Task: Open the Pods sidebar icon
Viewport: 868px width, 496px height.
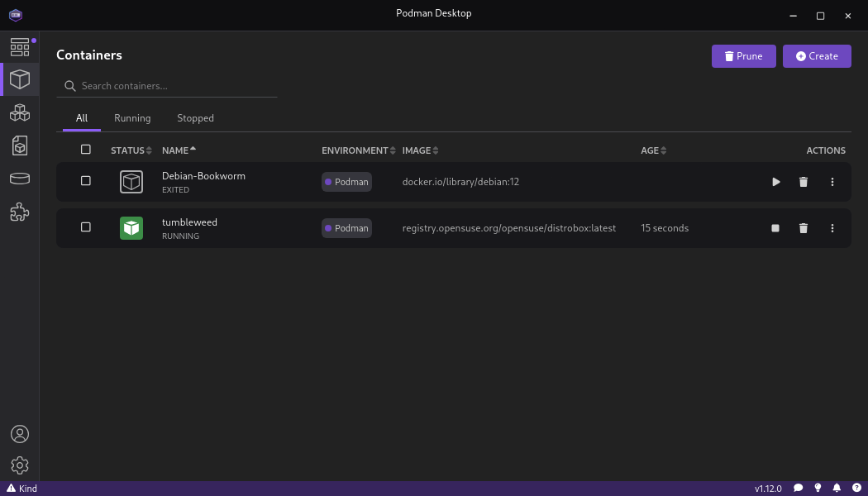Action: (19, 113)
